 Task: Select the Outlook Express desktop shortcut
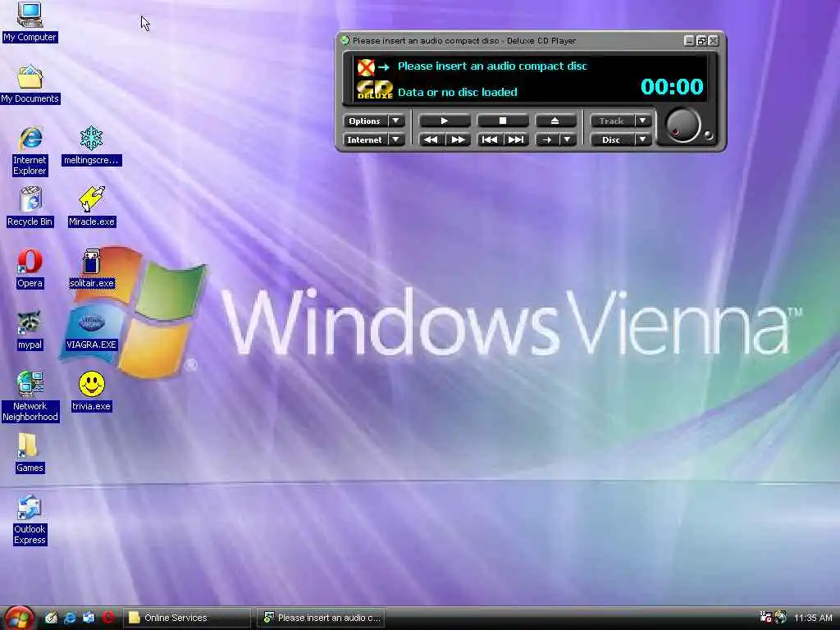click(x=30, y=519)
